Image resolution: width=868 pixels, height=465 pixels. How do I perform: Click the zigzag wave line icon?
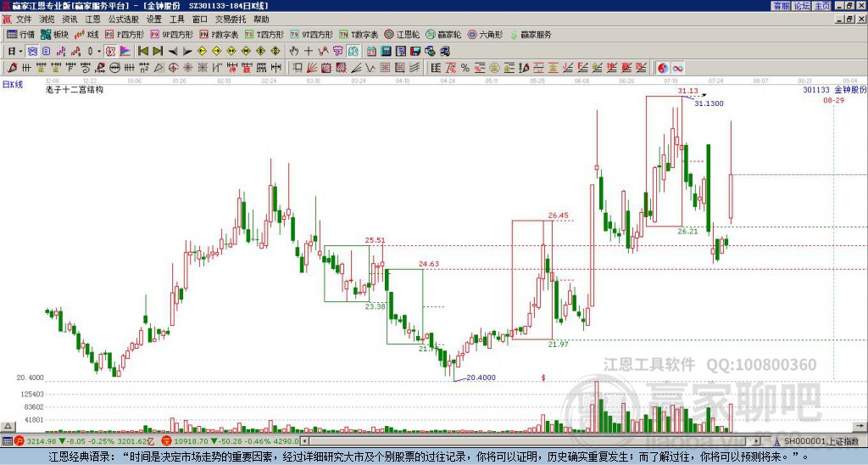pos(370,68)
